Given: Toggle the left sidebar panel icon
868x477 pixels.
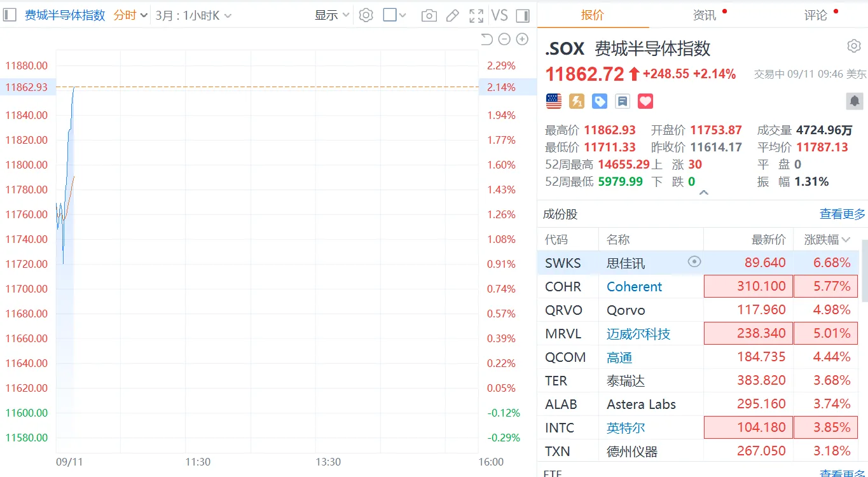Looking at the screenshot, I should 9,15.
